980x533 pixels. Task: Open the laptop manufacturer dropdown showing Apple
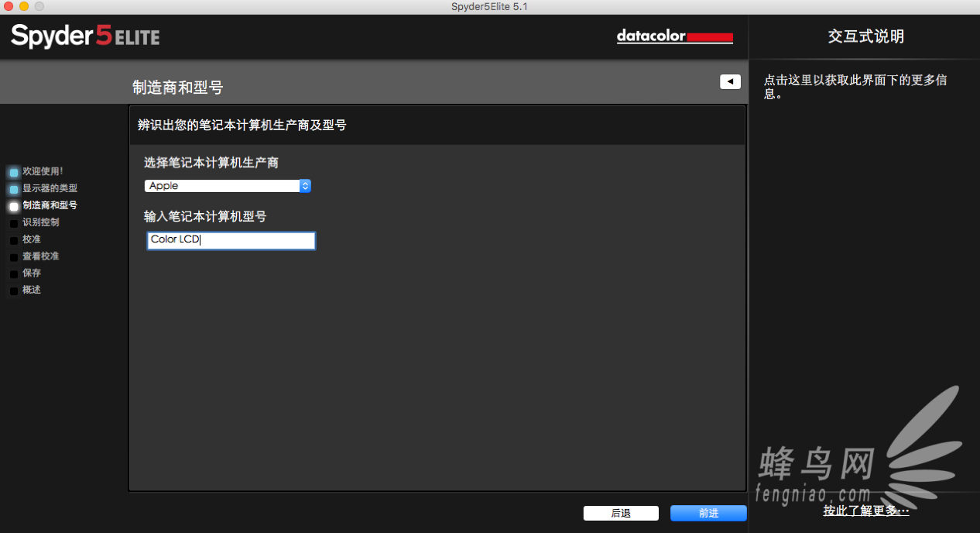pyautogui.click(x=228, y=186)
